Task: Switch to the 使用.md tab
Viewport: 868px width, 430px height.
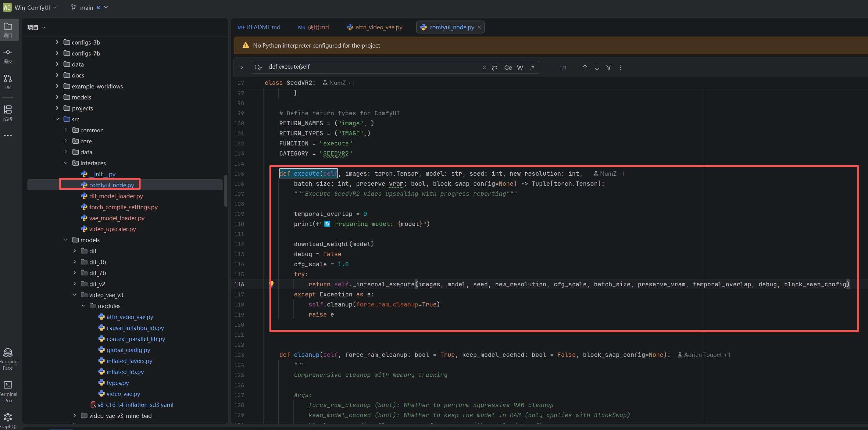Action: pos(313,27)
